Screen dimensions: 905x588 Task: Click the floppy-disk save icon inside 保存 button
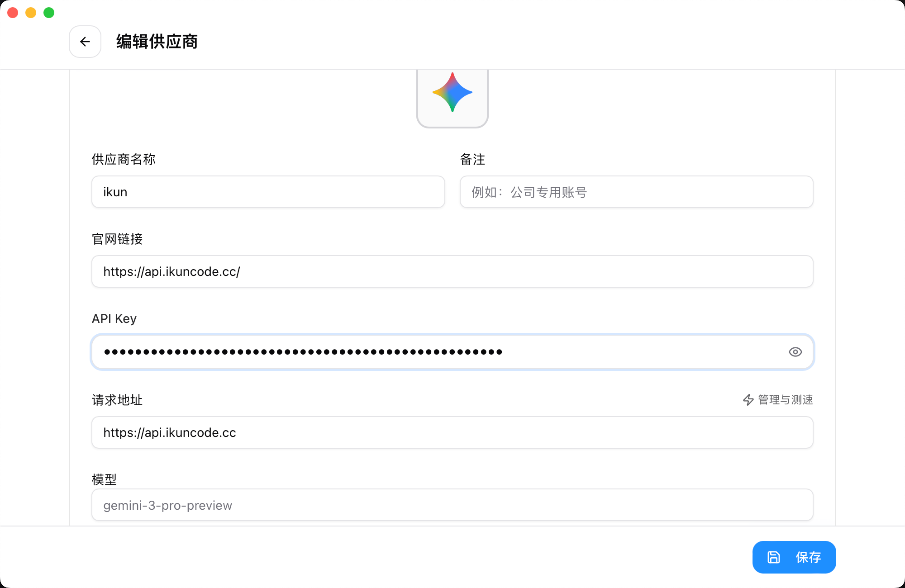[x=774, y=557]
